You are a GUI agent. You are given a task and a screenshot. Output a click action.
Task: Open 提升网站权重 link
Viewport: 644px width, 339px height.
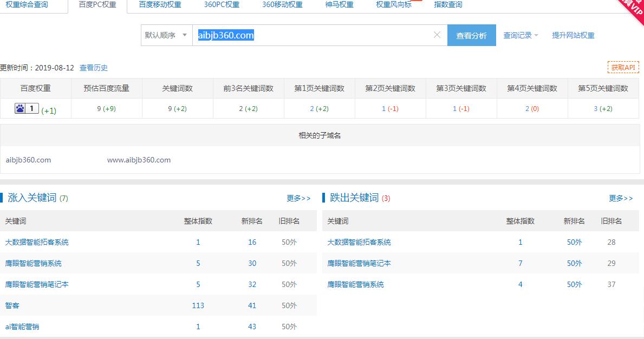click(573, 35)
